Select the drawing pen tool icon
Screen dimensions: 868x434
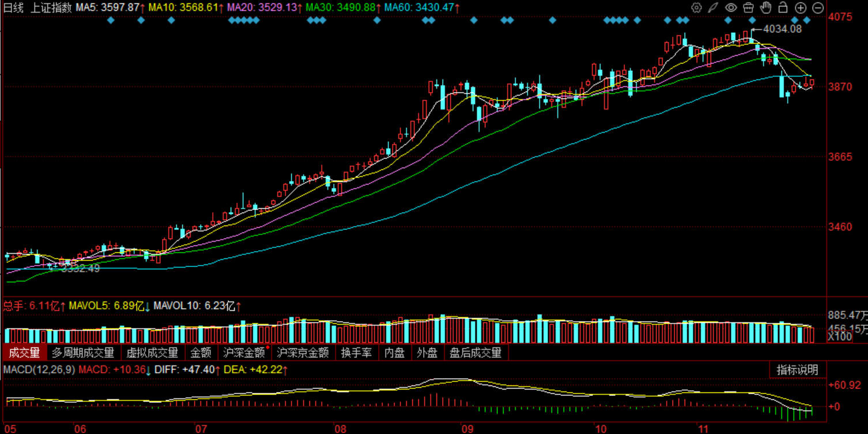point(714,8)
